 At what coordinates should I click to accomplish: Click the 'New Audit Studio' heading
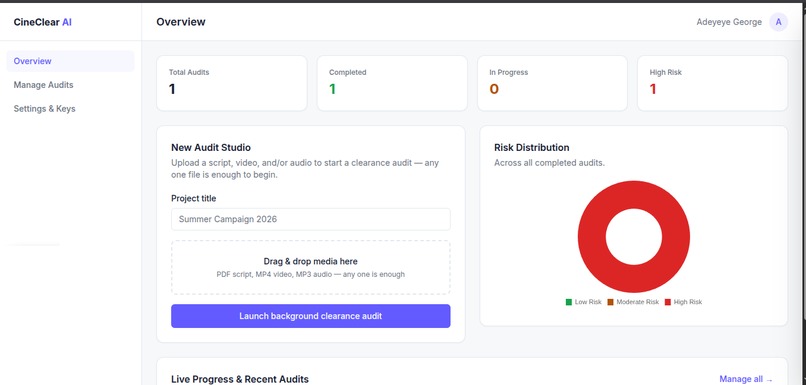(211, 148)
